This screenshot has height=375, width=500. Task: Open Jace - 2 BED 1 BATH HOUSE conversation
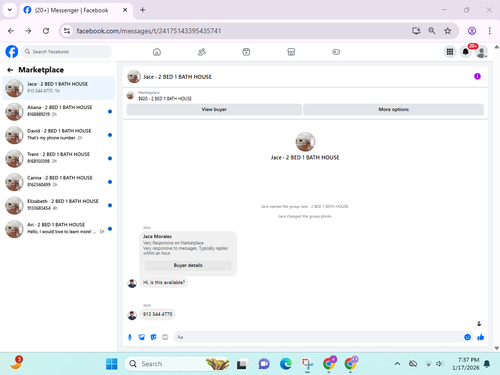point(59,88)
